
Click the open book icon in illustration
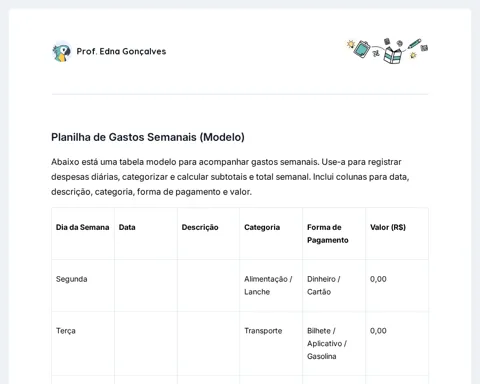(393, 55)
